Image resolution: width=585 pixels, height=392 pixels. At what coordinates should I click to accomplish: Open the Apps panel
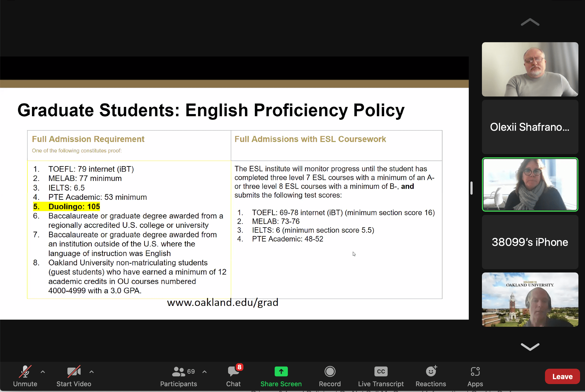coord(475,376)
